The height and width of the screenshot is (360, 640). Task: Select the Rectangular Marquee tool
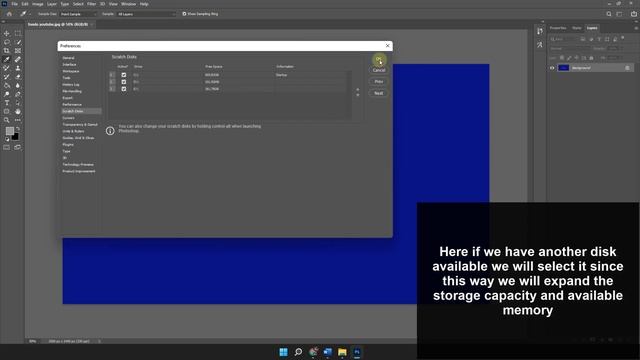(18, 33)
